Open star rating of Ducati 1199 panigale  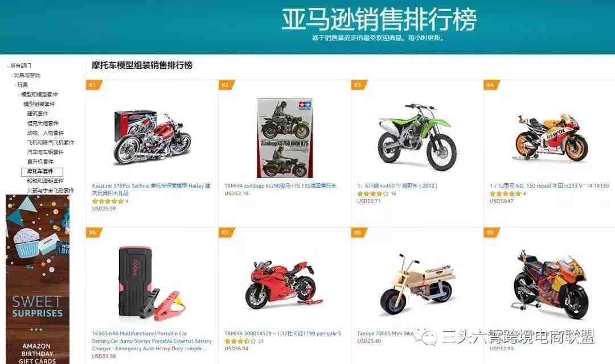(x=240, y=341)
